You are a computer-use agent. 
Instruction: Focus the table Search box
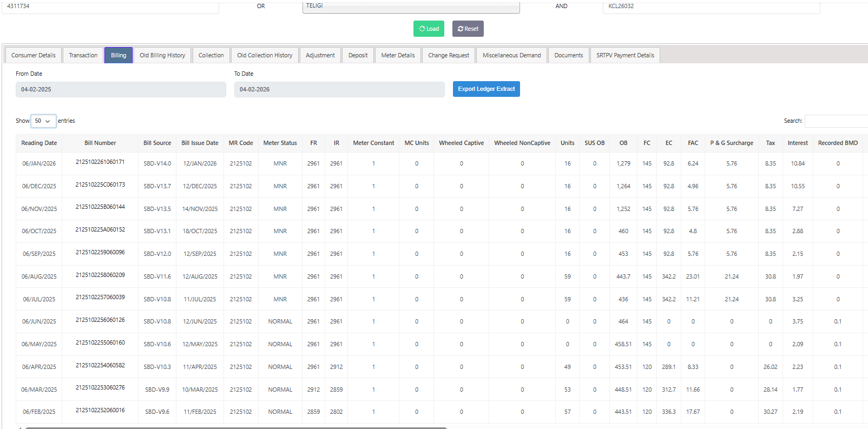[836, 121]
